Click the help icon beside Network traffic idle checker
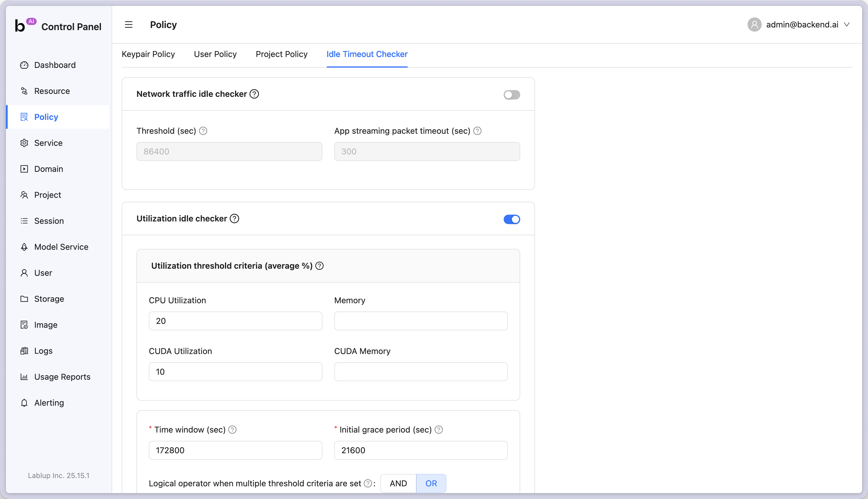Viewport: 868px width, 499px height. click(x=254, y=94)
